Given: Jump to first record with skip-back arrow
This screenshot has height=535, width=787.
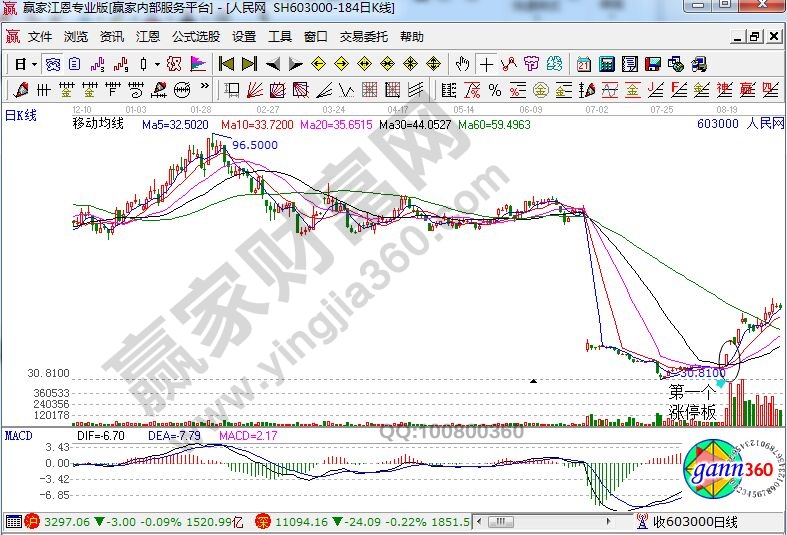Looking at the screenshot, I should point(227,64).
